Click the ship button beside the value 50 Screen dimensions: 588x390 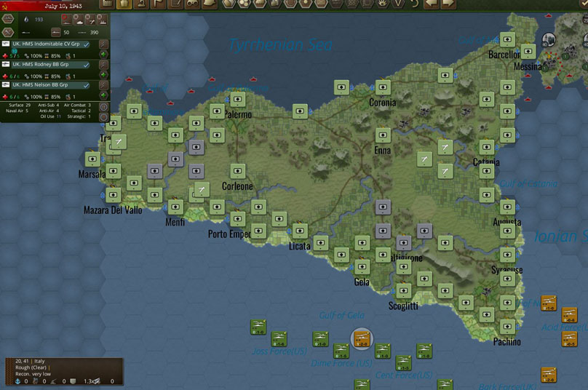pos(55,32)
